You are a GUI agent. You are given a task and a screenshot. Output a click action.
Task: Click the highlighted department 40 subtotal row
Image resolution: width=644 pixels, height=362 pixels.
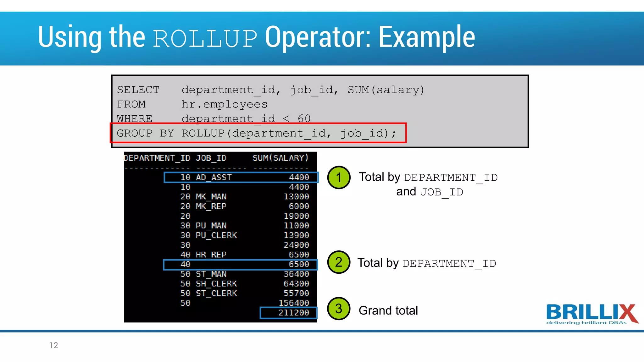240,265
